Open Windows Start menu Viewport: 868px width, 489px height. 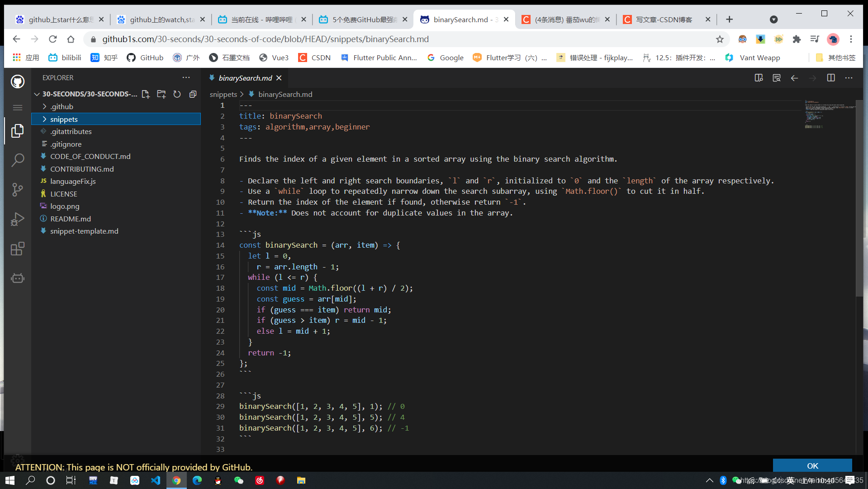10,480
